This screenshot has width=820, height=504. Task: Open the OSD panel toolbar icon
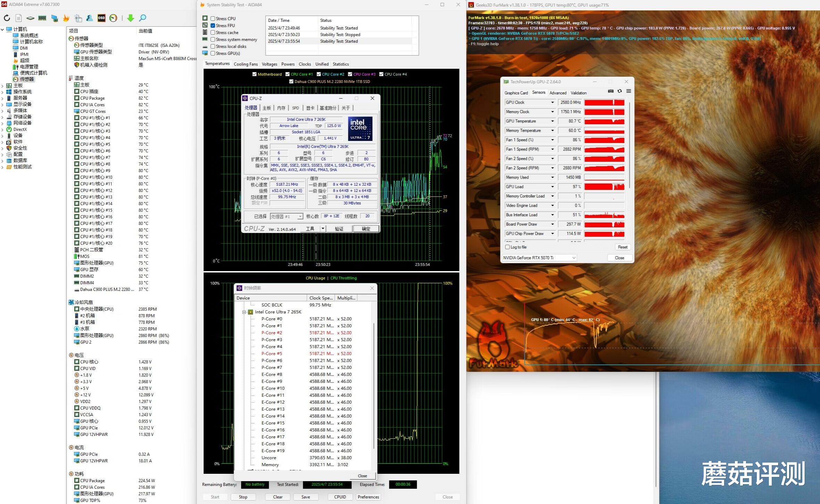tap(101, 18)
